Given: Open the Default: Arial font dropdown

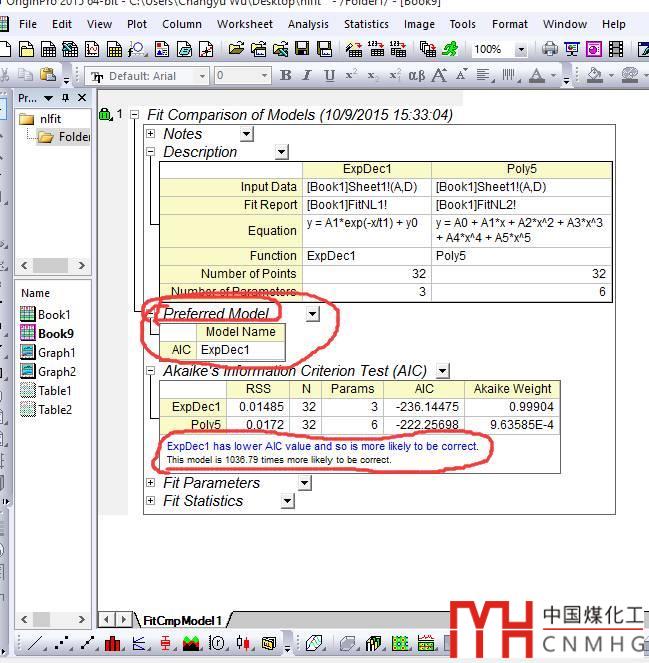Looking at the screenshot, I should coord(202,76).
